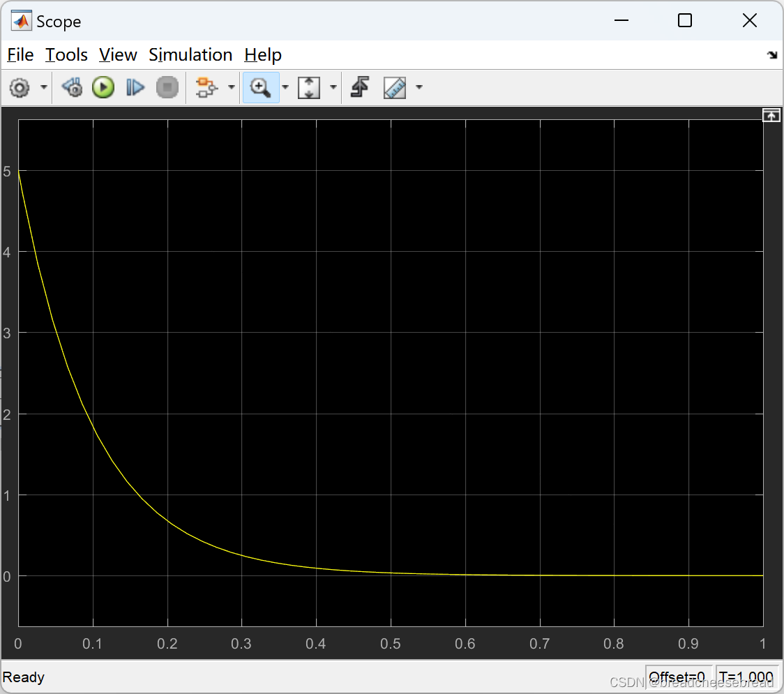Image resolution: width=784 pixels, height=694 pixels.
Task: Expand the gear configuration dropdown arrow
Action: [44, 87]
